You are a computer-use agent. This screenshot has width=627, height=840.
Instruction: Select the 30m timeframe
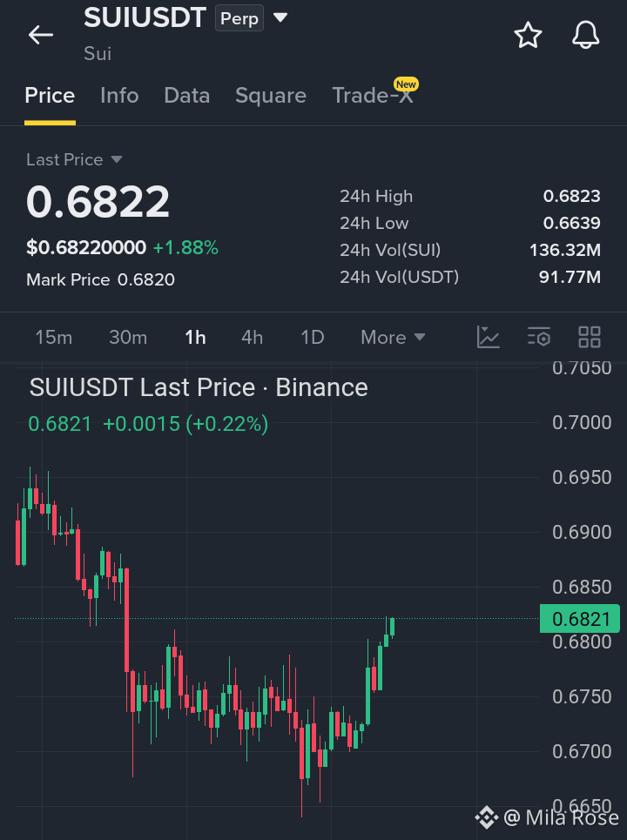click(128, 337)
